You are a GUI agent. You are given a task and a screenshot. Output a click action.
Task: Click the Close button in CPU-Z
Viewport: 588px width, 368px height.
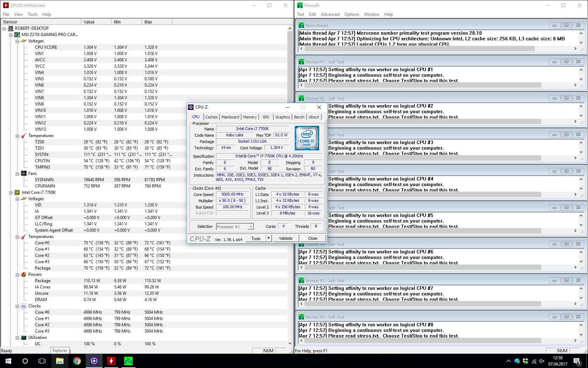(x=313, y=238)
